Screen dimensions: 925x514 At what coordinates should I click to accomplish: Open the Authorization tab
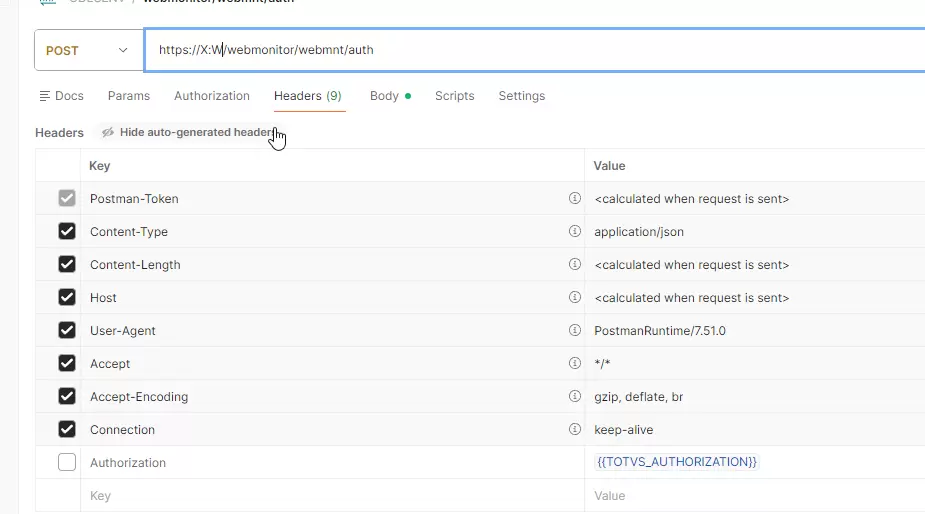(212, 96)
